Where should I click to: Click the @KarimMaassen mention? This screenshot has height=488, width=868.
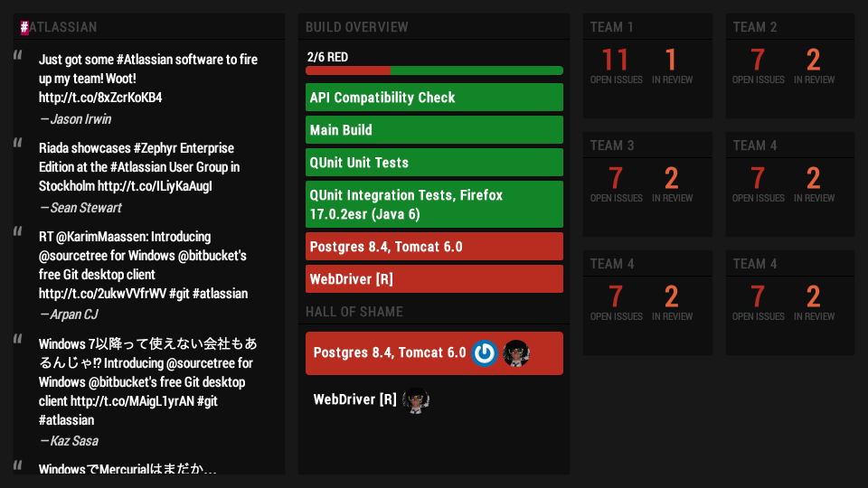pos(102,237)
